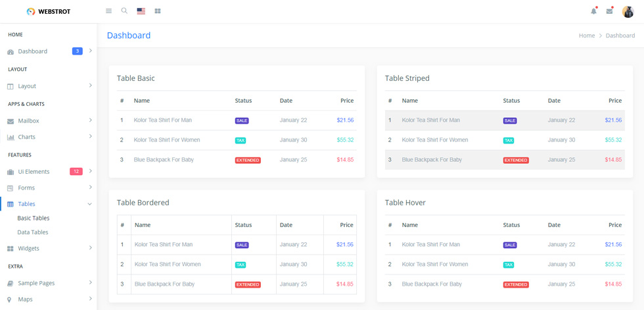Viewport: 644px width, 310px height.
Task: Open search using magnifier icon
Action: coord(124,11)
